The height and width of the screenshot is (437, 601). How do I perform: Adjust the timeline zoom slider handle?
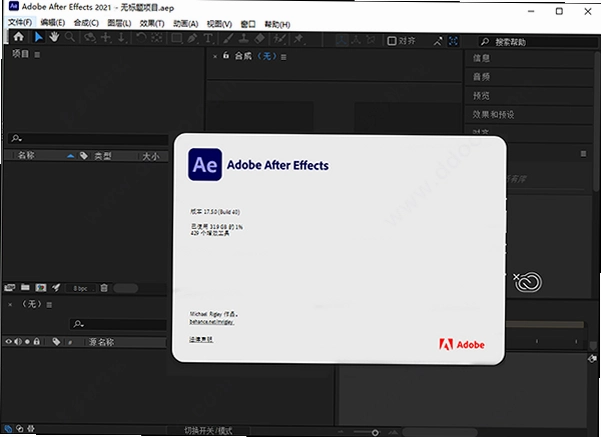click(x=375, y=432)
